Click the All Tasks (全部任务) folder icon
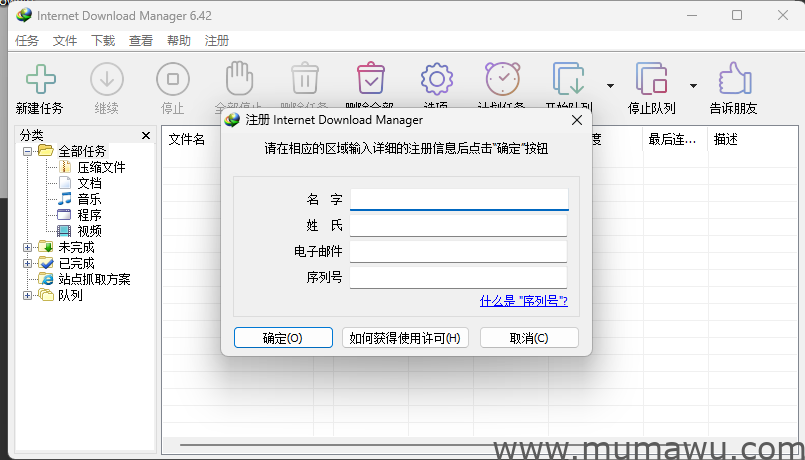Screen dimensions: 805x460 [46, 151]
